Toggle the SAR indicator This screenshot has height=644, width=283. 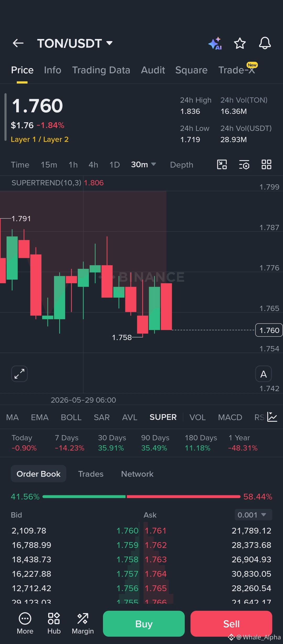pos(102,417)
